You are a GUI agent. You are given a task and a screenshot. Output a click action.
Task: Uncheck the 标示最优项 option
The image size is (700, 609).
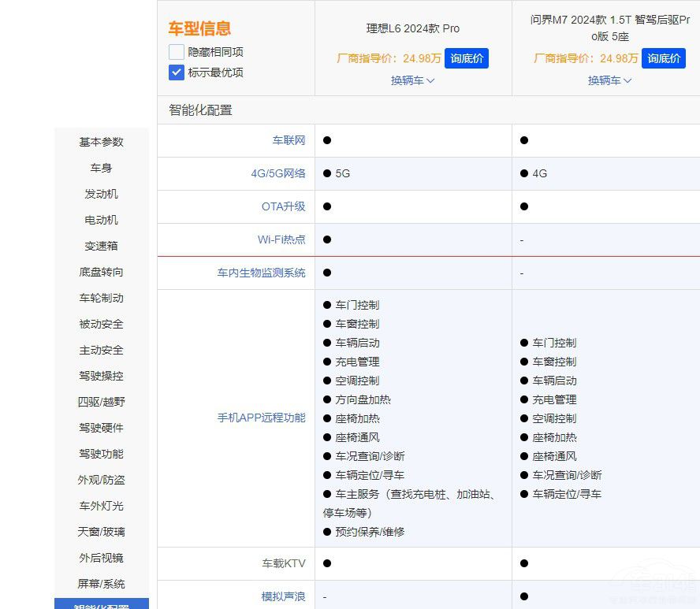pyautogui.click(x=177, y=72)
